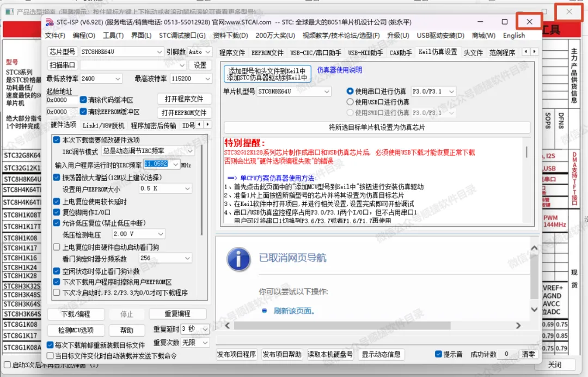588x377 pixels.
Task: Open 芯片型号 dropdown showing STC8H8K64U
Action: click(x=121, y=52)
